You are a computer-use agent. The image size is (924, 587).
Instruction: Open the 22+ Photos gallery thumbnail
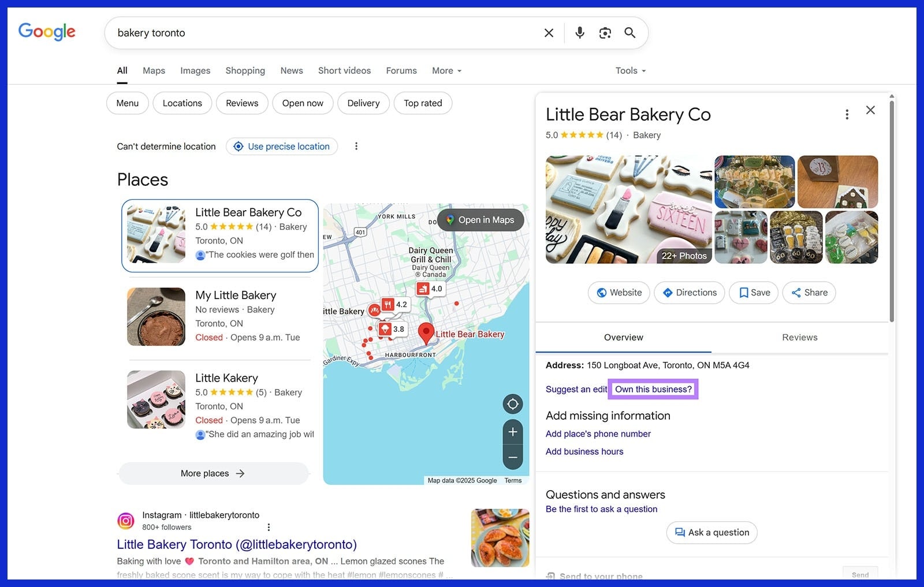684,255
